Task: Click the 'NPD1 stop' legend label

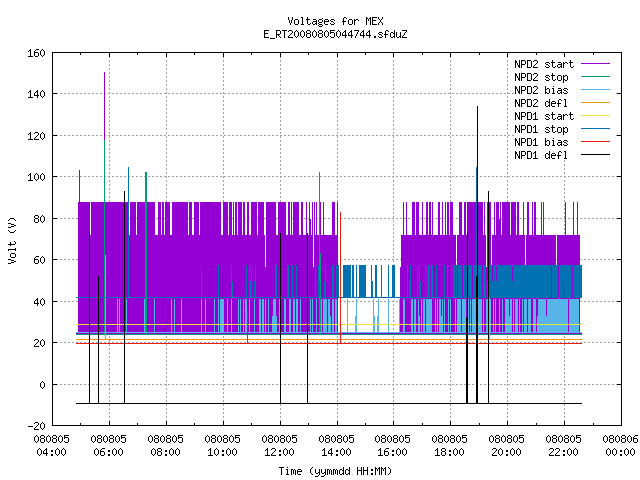Action: pos(541,129)
